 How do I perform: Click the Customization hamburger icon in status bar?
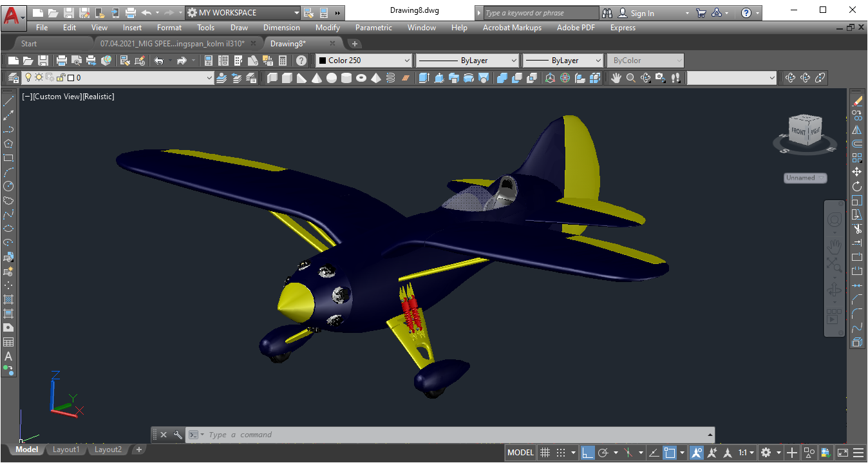(x=859, y=453)
